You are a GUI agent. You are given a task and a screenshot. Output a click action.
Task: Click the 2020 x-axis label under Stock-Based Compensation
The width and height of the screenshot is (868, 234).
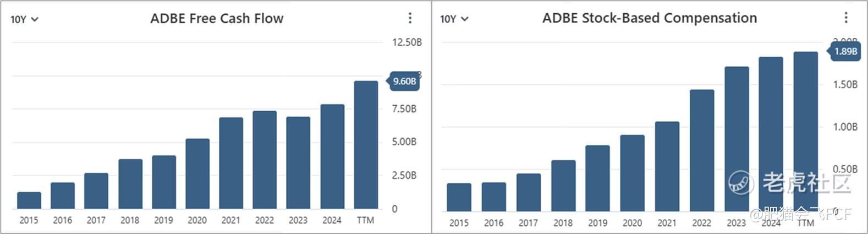click(x=632, y=223)
